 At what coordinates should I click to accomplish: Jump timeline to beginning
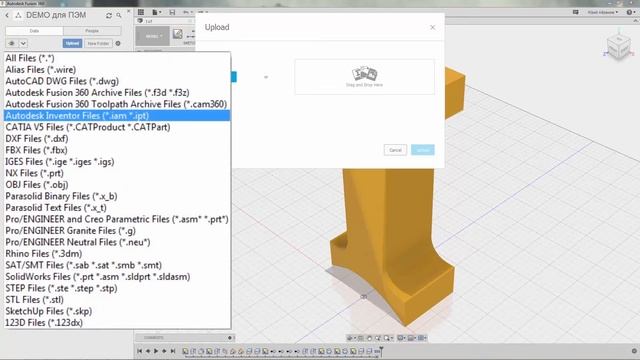tap(140, 351)
